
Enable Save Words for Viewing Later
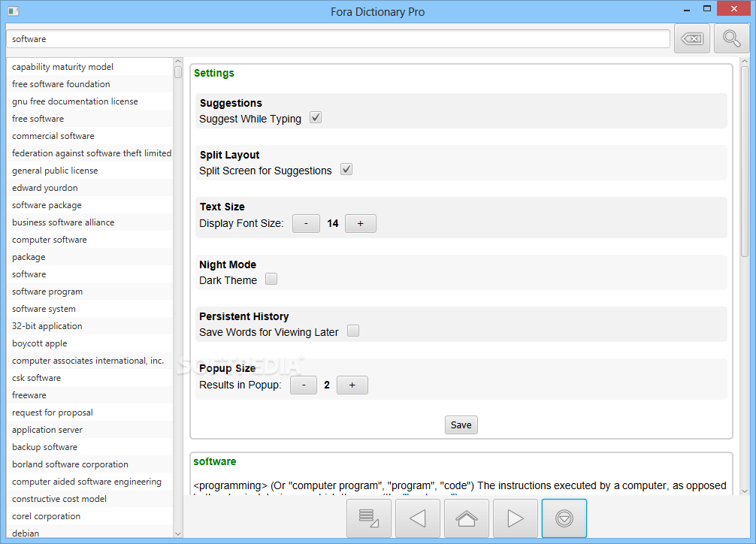(x=353, y=331)
